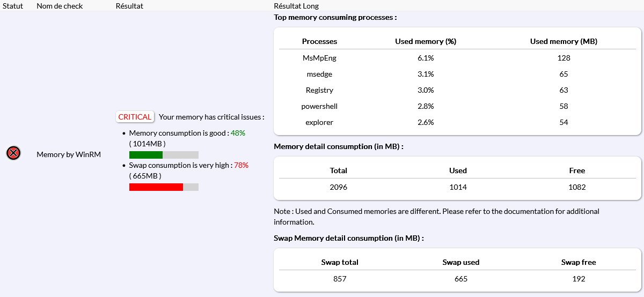Select the MsMpEng process row

(x=319, y=58)
